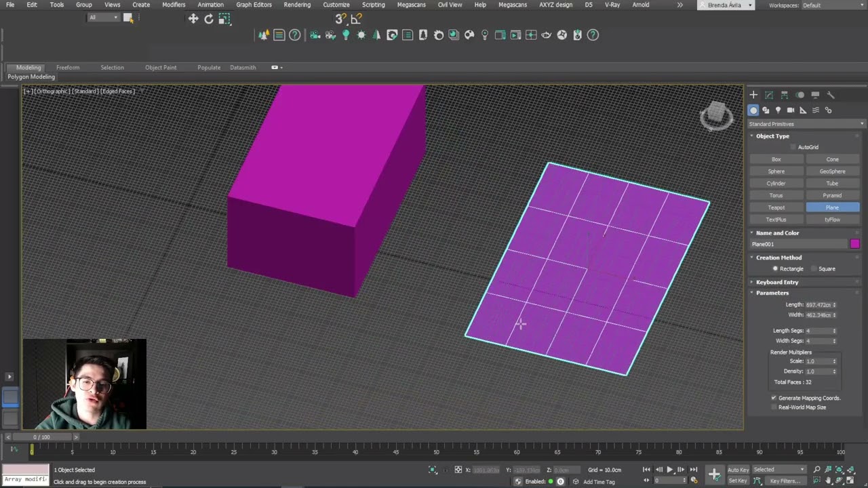Image resolution: width=868 pixels, height=488 pixels.
Task: Open the Modify panel icon
Action: coord(769,95)
